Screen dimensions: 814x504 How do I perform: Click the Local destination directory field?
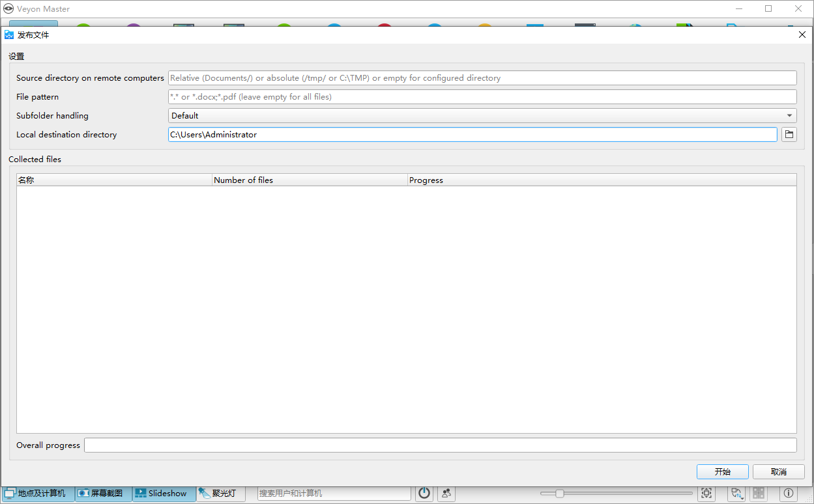(x=472, y=135)
